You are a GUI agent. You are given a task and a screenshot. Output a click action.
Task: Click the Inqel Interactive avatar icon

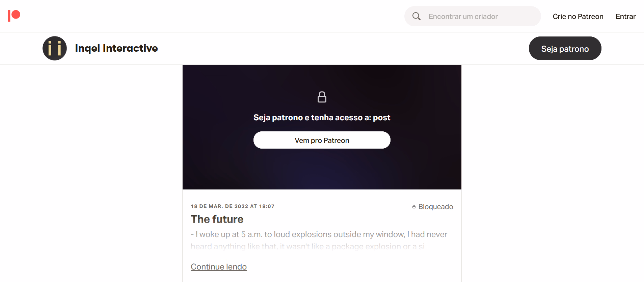(55, 48)
